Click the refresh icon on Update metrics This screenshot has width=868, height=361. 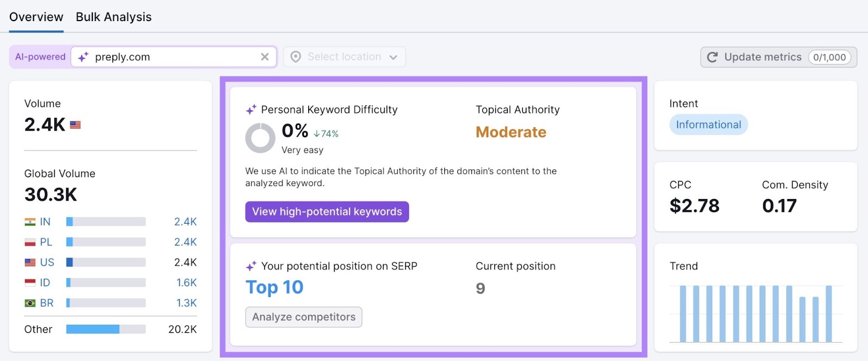pyautogui.click(x=712, y=57)
